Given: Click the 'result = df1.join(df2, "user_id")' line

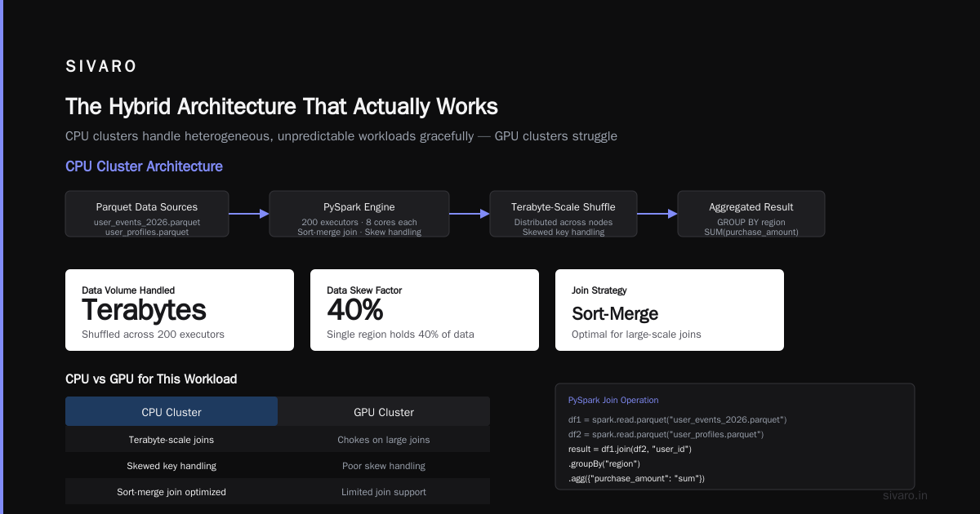Looking at the screenshot, I should point(630,449).
